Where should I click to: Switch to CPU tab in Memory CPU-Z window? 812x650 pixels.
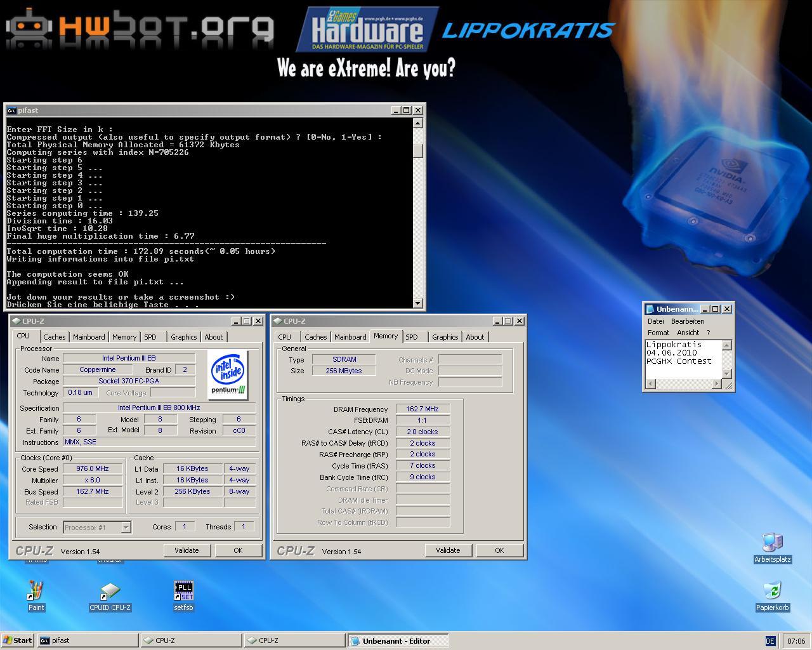285,337
